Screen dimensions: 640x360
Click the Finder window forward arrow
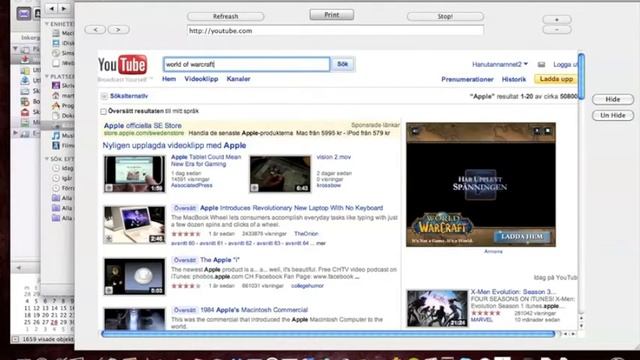click(x=64, y=8)
